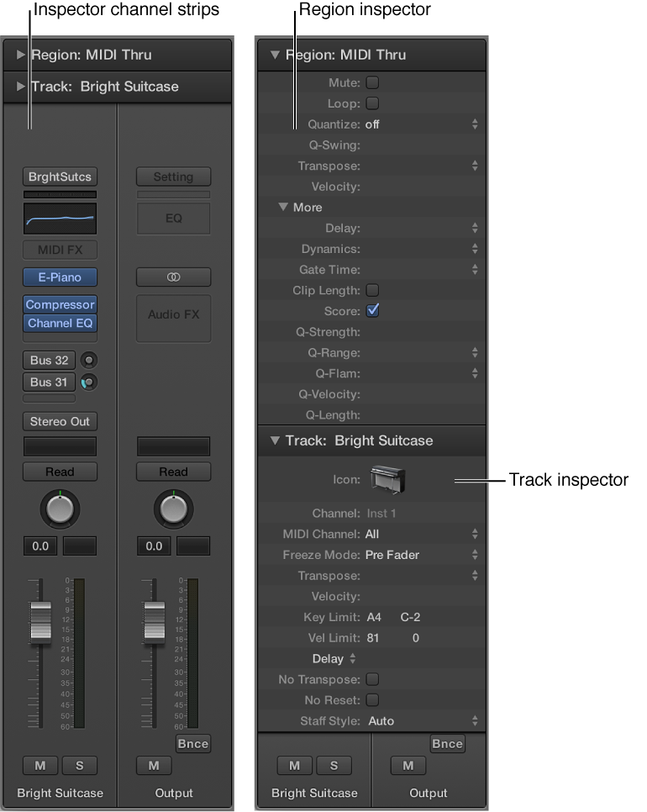Click the Bus 31 send level knob
The width and height of the screenshot is (647, 812).
pos(89,382)
